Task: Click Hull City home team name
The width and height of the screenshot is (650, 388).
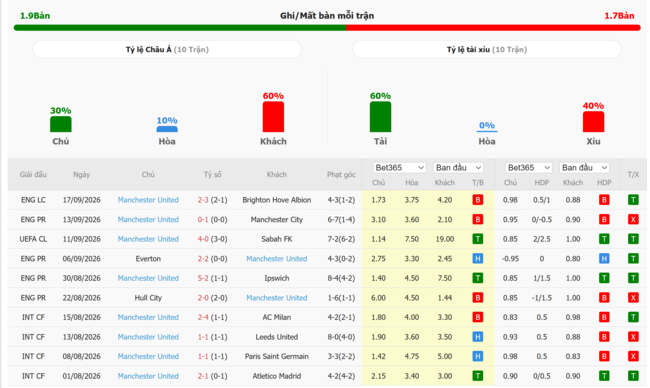Action: (x=148, y=298)
